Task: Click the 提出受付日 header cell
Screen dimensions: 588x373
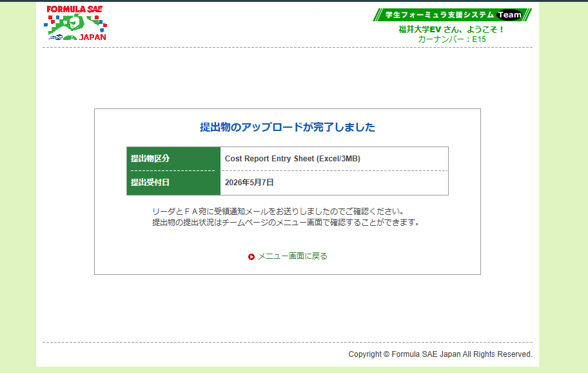Action: [173, 183]
